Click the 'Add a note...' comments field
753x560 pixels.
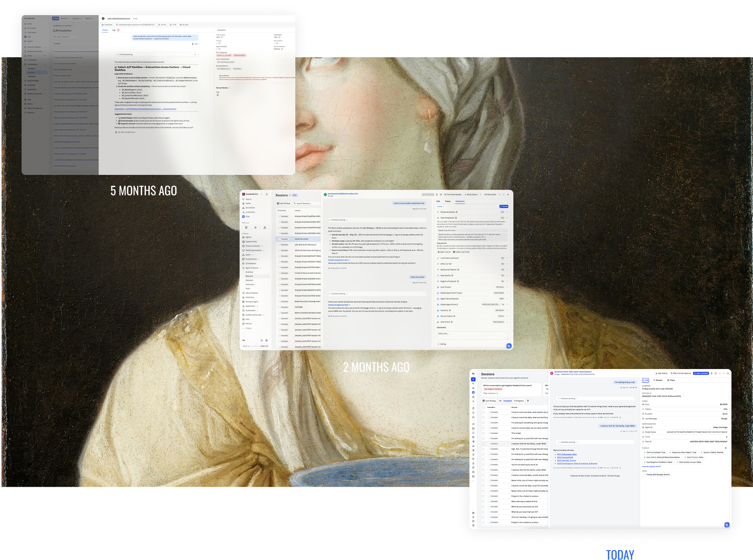(x=473, y=336)
